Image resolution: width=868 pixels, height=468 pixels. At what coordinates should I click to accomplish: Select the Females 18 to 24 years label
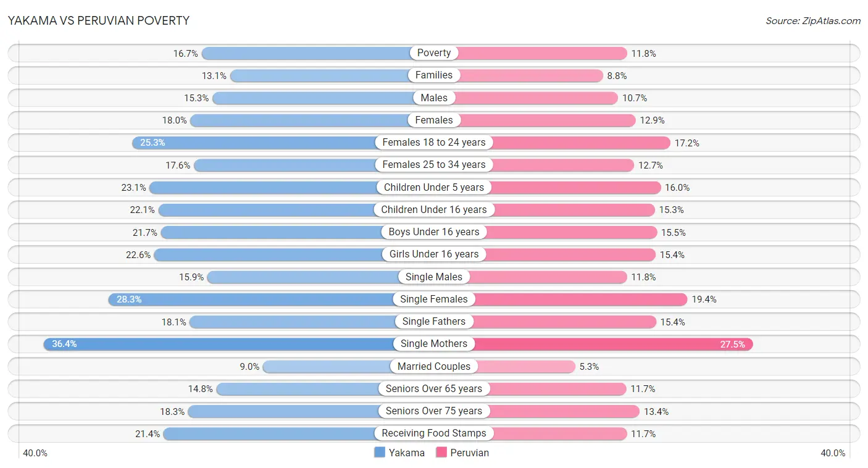click(434, 143)
